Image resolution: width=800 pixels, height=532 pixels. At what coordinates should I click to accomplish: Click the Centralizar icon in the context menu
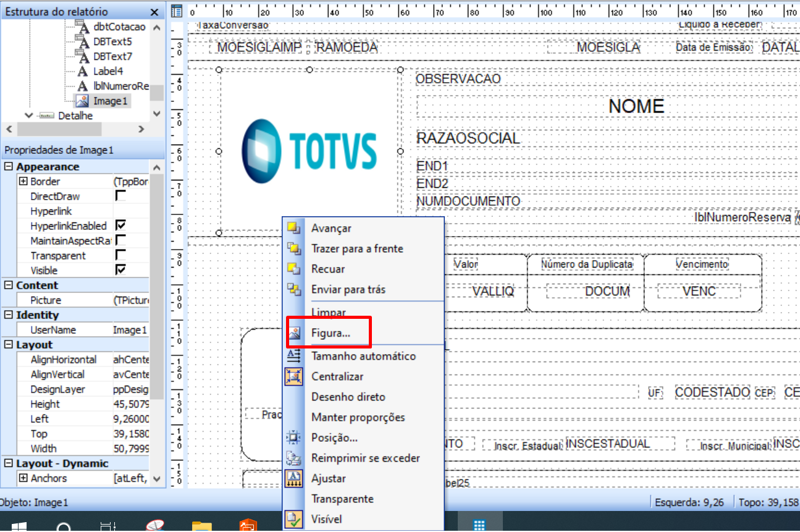pyautogui.click(x=294, y=376)
